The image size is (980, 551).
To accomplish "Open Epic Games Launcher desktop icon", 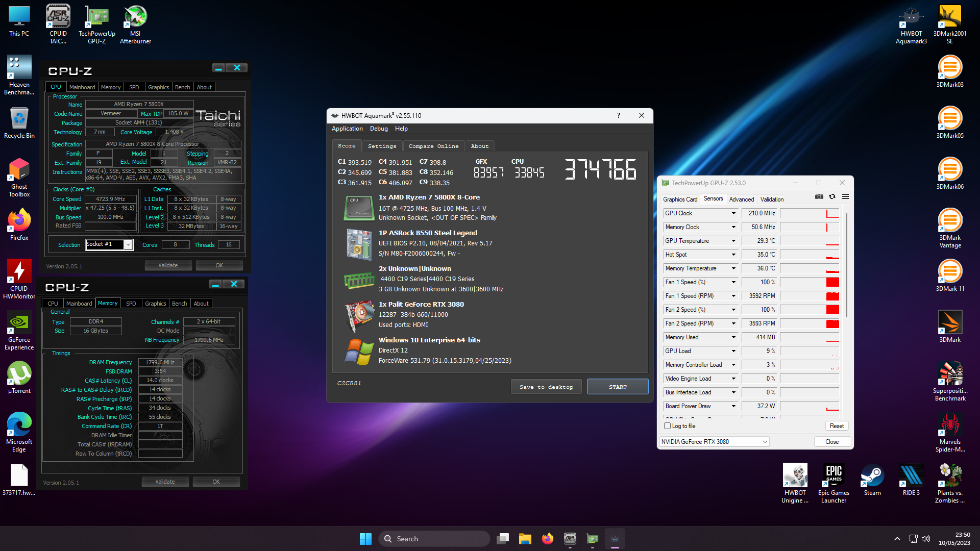I will click(x=834, y=483).
